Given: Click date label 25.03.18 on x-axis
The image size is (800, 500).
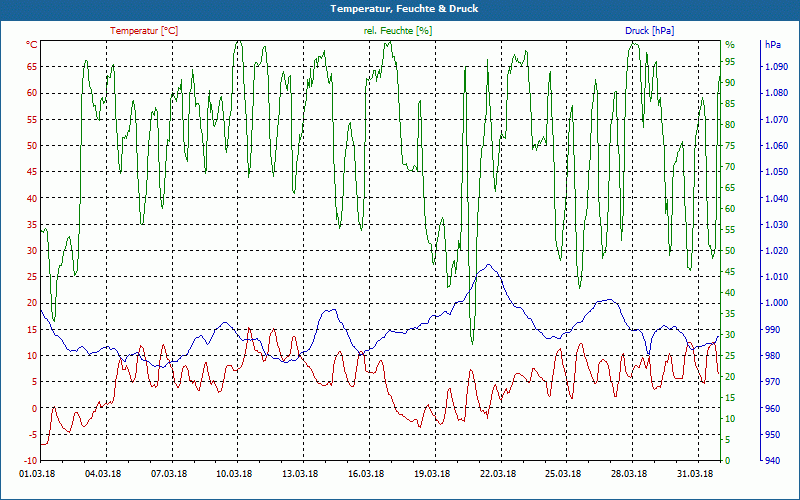Looking at the screenshot, I should tap(563, 473).
